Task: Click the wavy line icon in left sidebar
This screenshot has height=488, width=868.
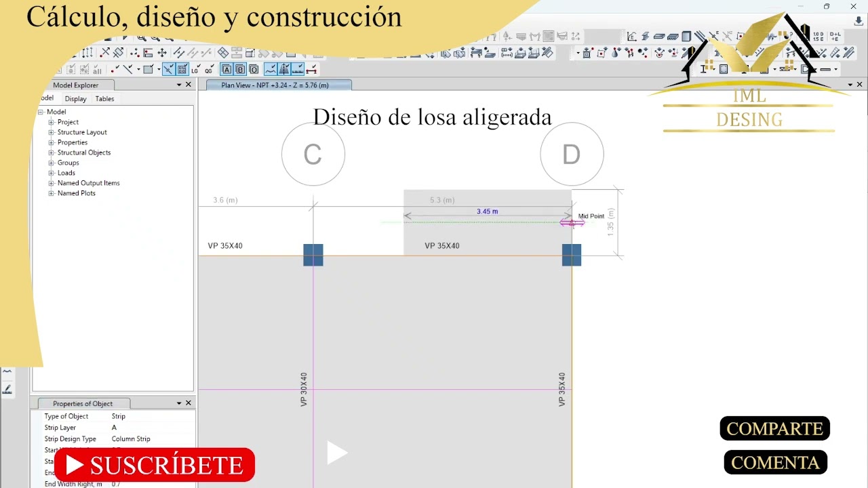Action: click(x=7, y=372)
